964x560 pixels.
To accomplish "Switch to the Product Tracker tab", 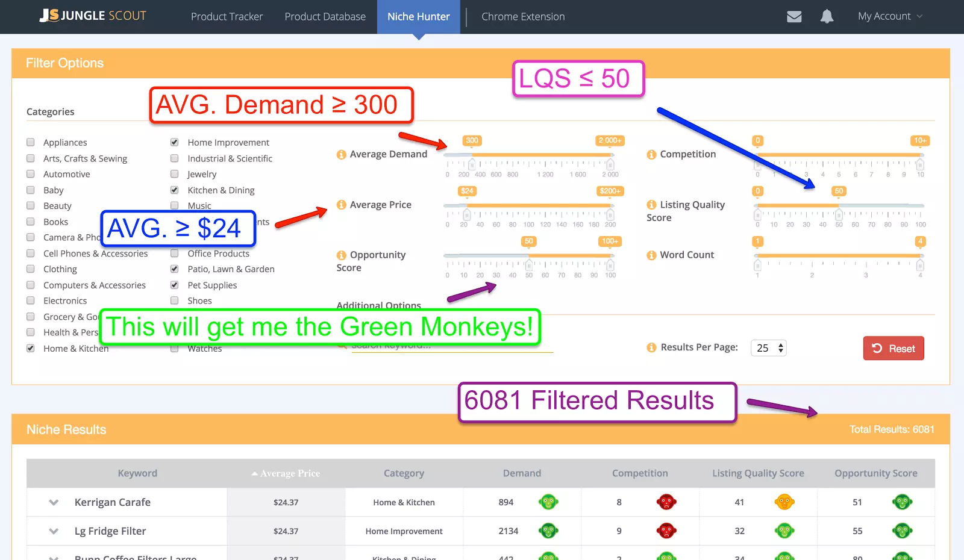I will click(227, 16).
